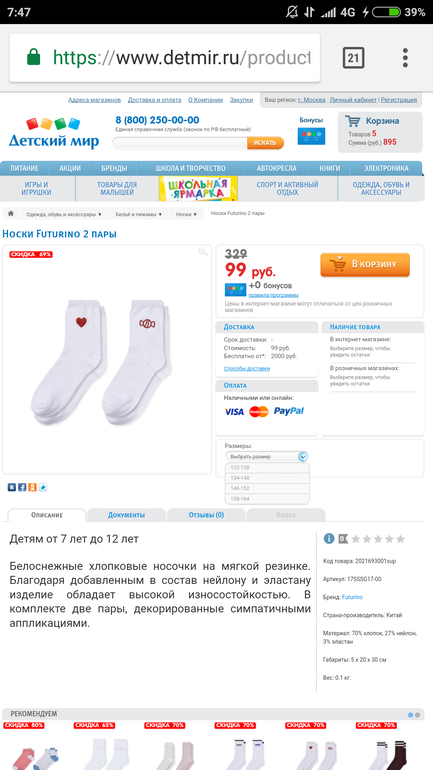Viewport: 433px width, 770px height.
Task: Share product via VK icon
Action: [12, 487]
